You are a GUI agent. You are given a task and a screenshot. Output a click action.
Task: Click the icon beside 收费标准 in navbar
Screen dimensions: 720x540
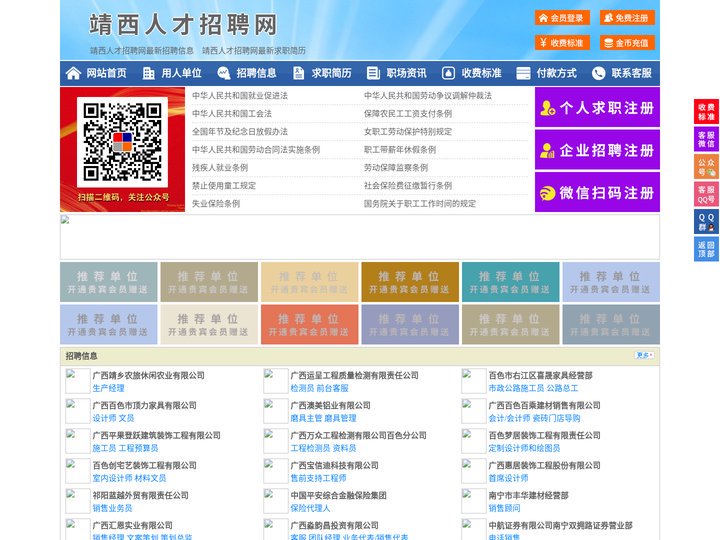(448, 73)
